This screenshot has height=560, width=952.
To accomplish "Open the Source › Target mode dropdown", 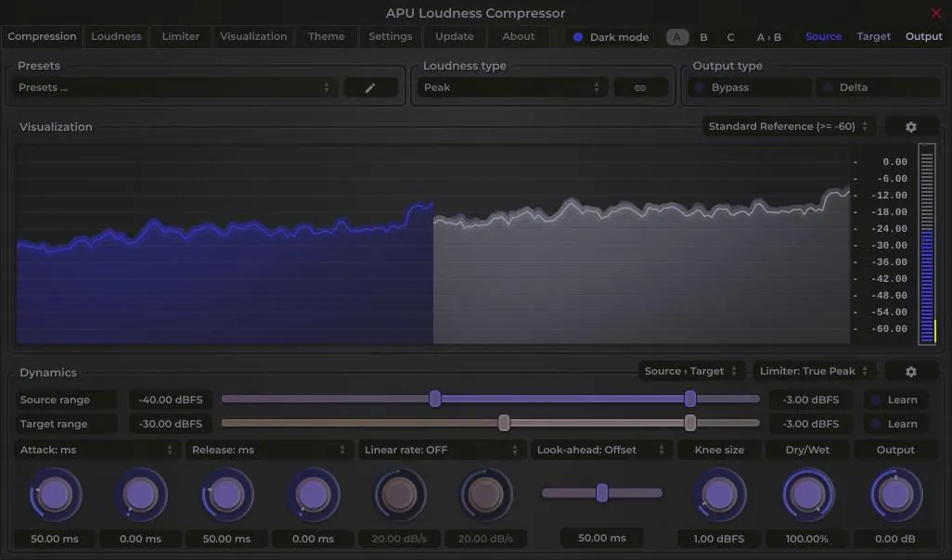I will [691, 370].
